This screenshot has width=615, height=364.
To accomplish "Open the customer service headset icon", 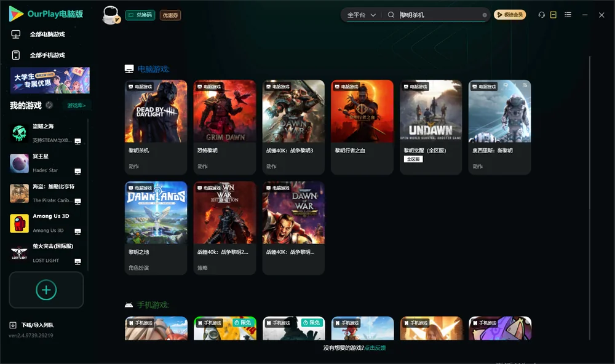I will click(x=541, y=15).
